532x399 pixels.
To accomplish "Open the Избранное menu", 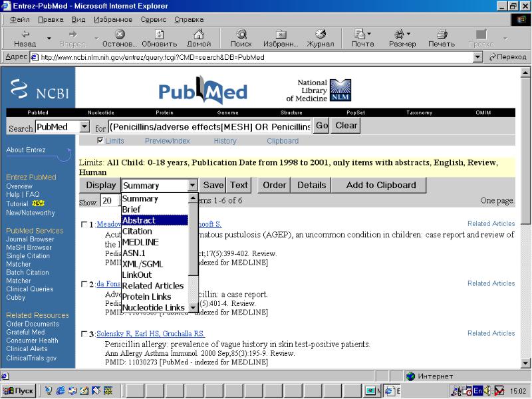I will pyautogui.click(x=113, y=20).
